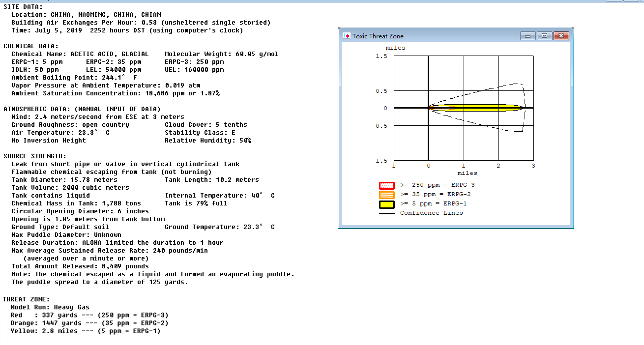Click the 'Time: July 5, 2019' line

click(127, 30)
